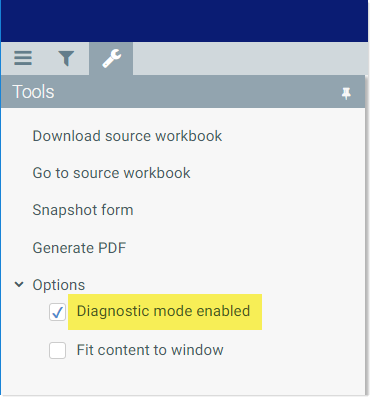Image resolution: width=372 pixels, height=399 pixels.
Task: Click blank panel area below Fit content option
Action: pyautogui.click(x=183, y=378)
